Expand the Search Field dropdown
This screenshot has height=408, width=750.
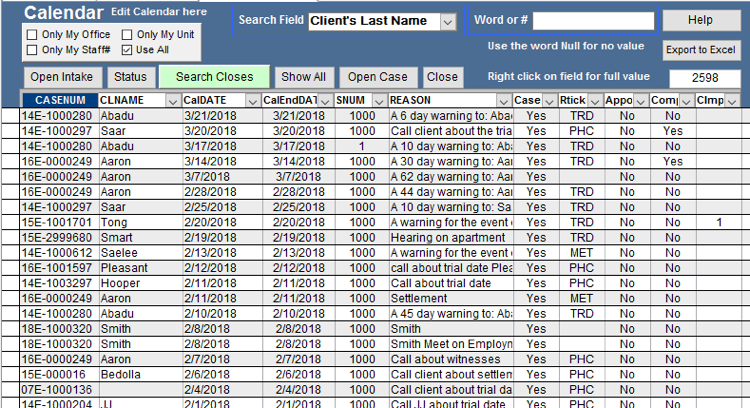pyautogui.click(x=448, y=21)
